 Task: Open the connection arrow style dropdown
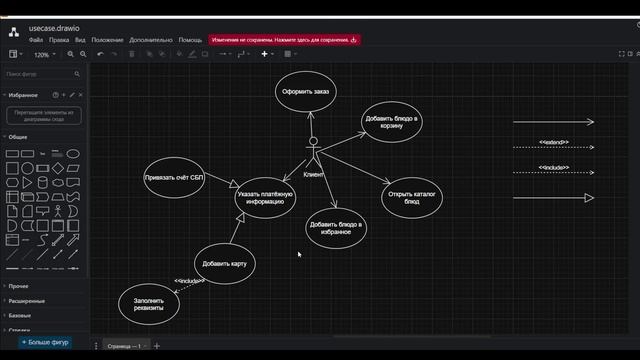pyautogui.click(x=225, y=54)
